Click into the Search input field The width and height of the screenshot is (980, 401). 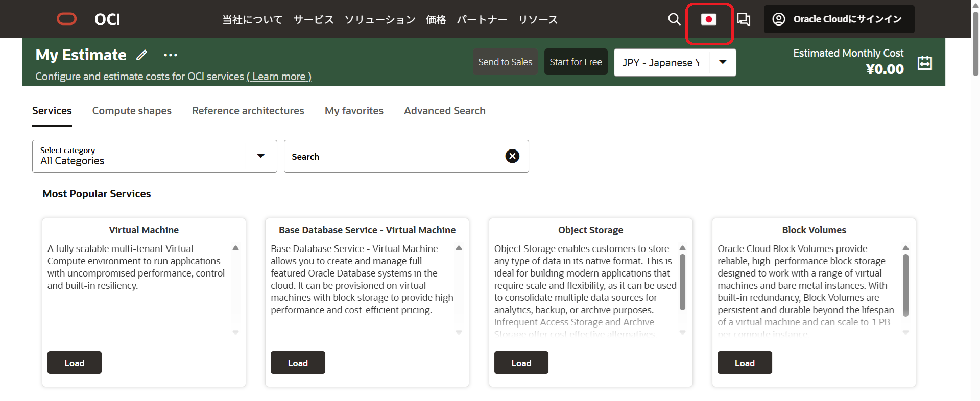[393, 157]
